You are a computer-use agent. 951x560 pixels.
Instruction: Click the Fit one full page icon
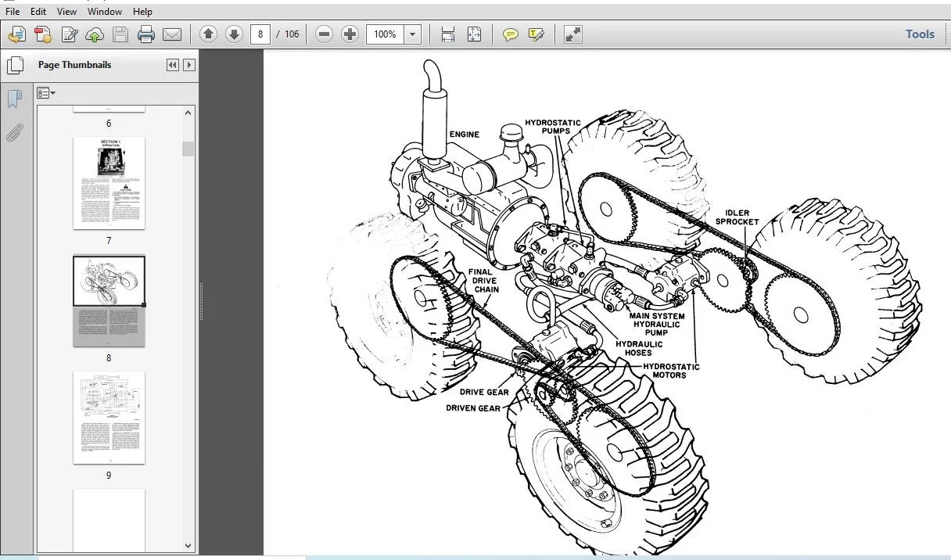(474, 34)
